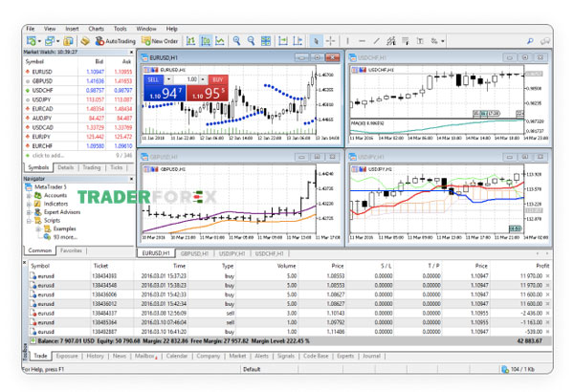Close the Navigator panel
The height and width of the screenshot is (392, 574).
click(131, 179)
